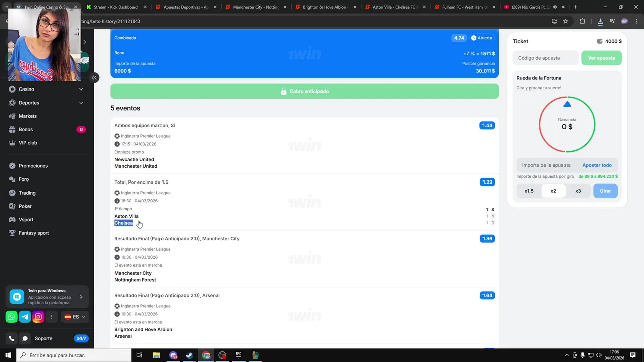This screenshot has height=362, width=644.
Task: Click the fortune wheel blue pointer
Action: tap(567, 104)
